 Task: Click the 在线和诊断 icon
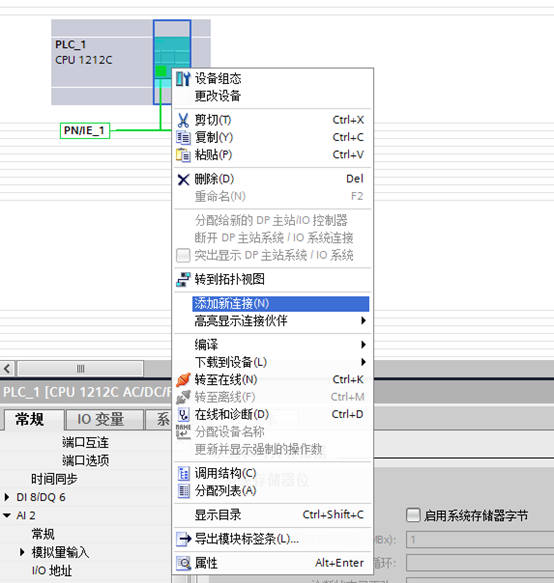pos(183,415)
